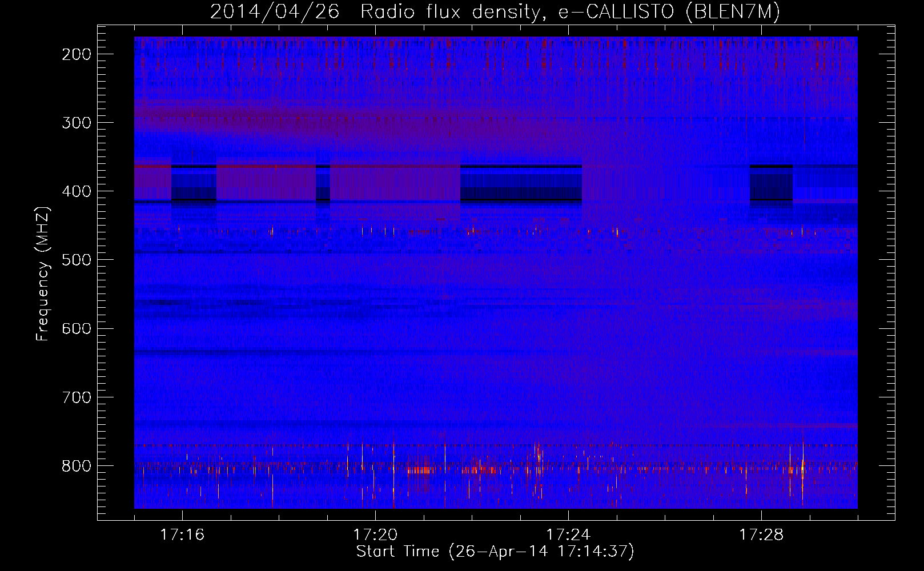
Task: Click the 17:16 time tick label
Action: click(x=182, y=535)
